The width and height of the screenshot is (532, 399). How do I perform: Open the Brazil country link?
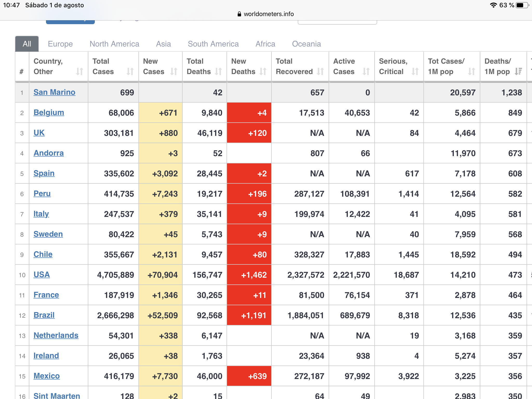tap(44, 315)
